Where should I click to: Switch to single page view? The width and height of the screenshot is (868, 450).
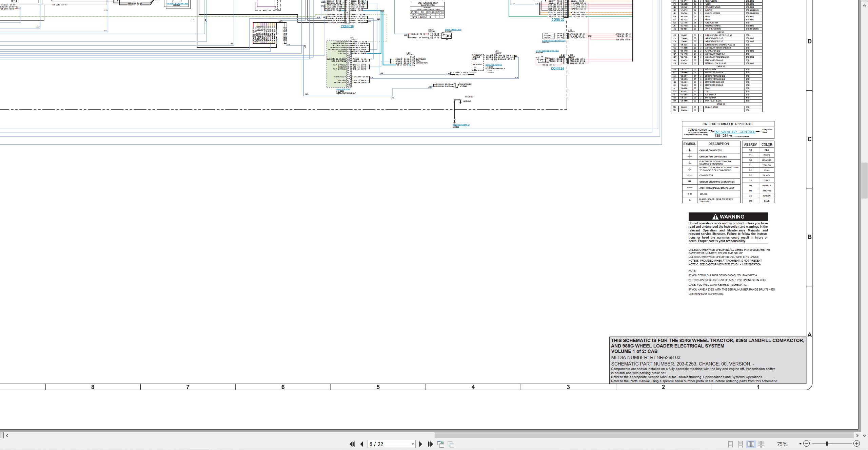[730, 444]
